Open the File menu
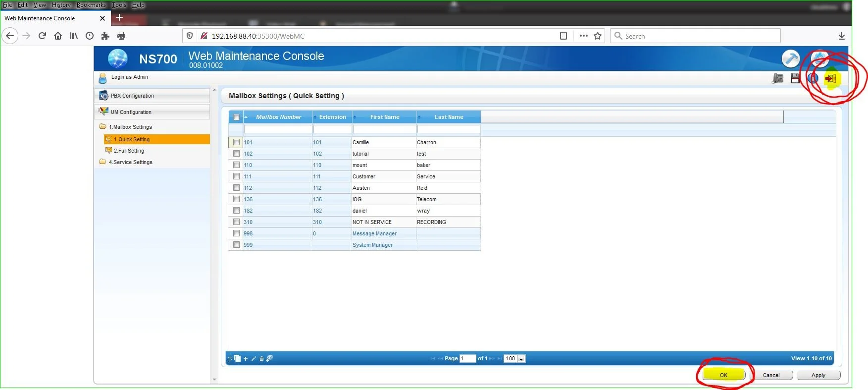 pos(7,5)
